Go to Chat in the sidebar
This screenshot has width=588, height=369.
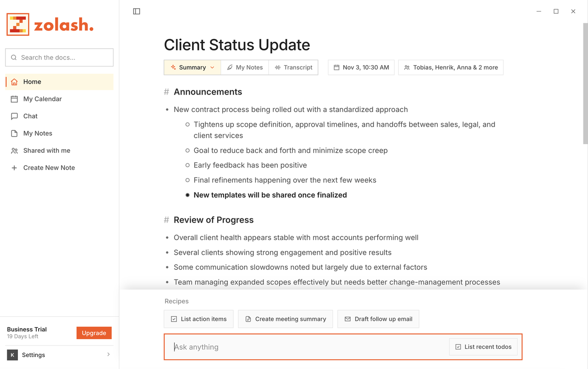click(59, 117)
